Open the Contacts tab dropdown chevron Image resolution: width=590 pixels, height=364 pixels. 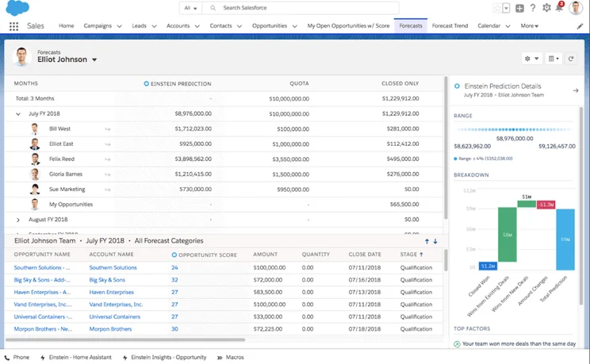(239, 26)
